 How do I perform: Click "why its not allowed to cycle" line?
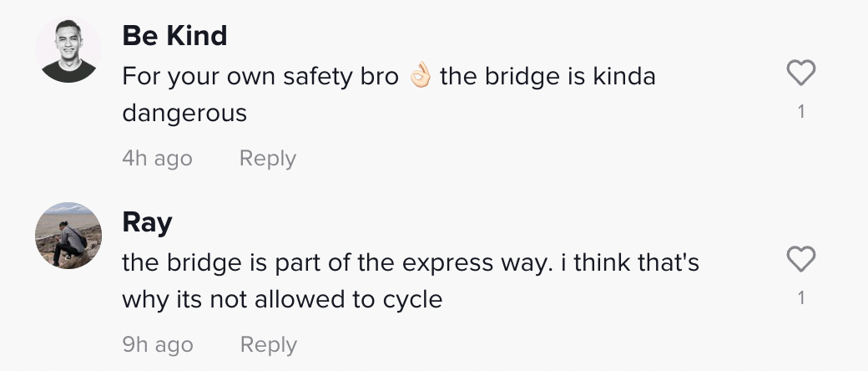pyautogui.click(x=282, y=298)
